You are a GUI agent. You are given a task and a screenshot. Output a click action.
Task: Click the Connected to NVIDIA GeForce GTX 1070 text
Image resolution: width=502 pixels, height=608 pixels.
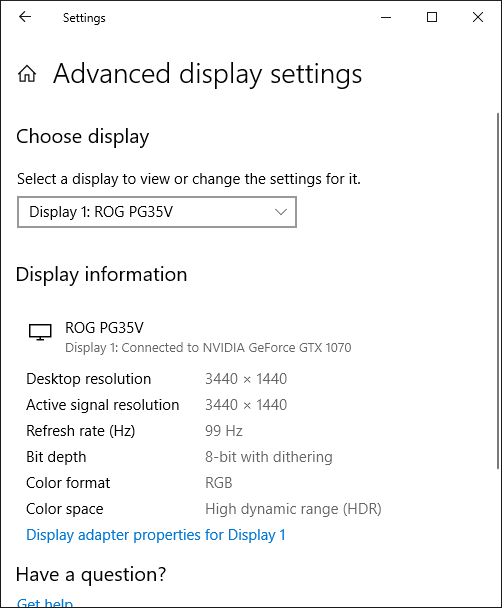point(236,347)
